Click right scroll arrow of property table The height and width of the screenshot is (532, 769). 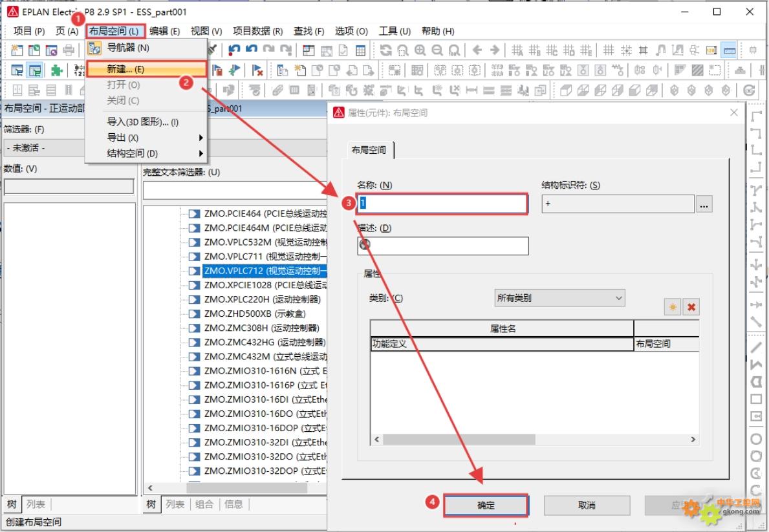click(x=693, y=440)
